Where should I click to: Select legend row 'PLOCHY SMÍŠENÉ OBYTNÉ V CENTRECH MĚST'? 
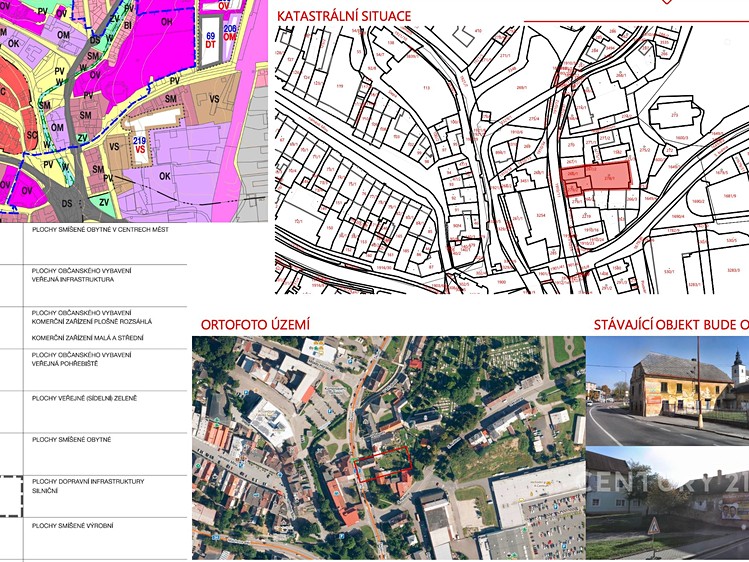click(x=100, y=230)
